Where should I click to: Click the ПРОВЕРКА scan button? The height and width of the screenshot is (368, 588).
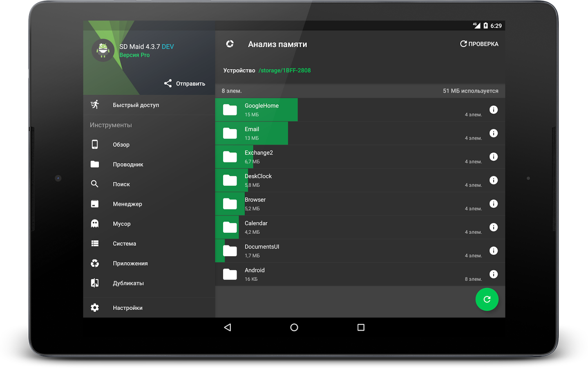(x=479, y=44)
